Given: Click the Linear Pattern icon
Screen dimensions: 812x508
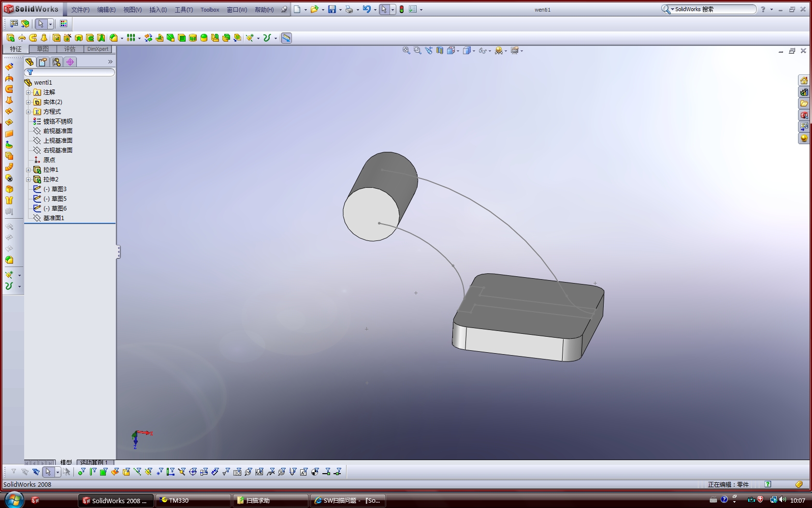Looking at the screenshot, I should coord(131,38).
